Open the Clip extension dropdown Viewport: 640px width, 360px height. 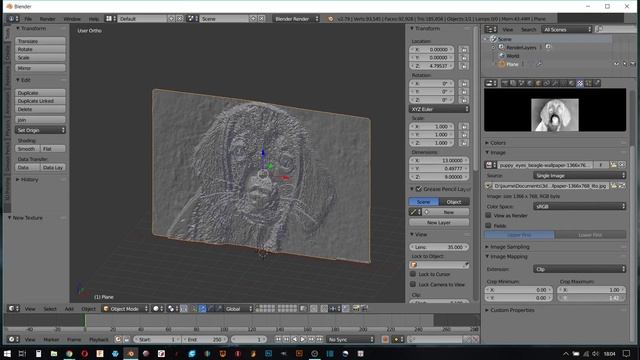click(579, 269)
